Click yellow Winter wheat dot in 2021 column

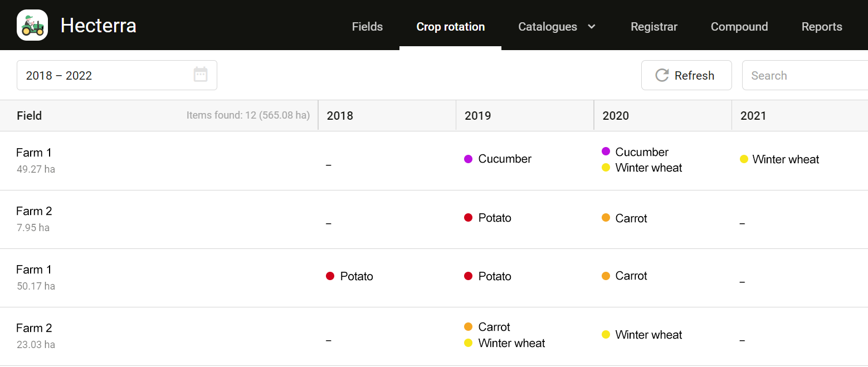click(x=744, y=159)
